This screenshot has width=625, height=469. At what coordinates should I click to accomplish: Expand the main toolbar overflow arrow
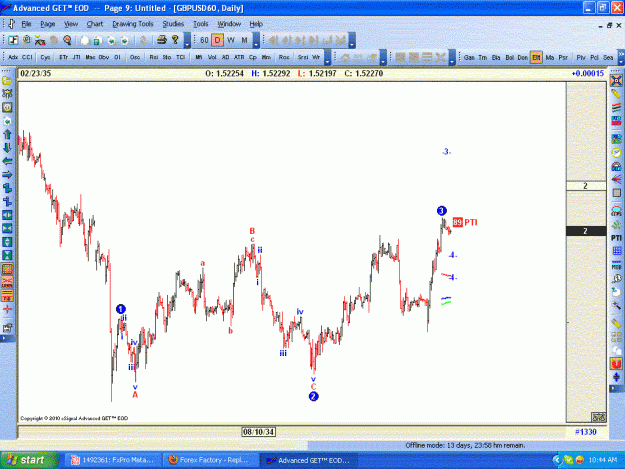coord(187,40)
